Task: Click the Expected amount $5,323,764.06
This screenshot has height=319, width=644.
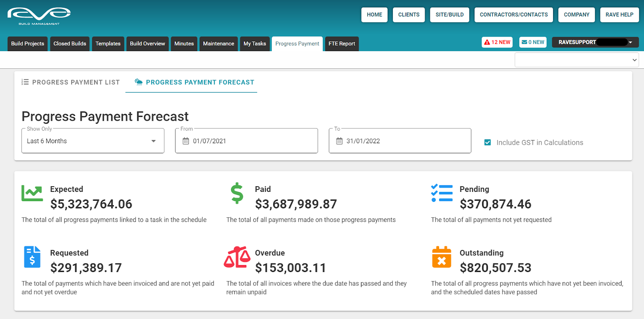Action: pyautogui.click(x=91, y=204)
